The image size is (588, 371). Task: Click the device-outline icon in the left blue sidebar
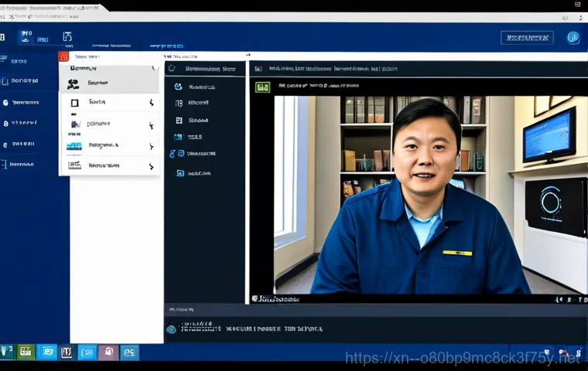pyautogui.click(x=5, y=81)
